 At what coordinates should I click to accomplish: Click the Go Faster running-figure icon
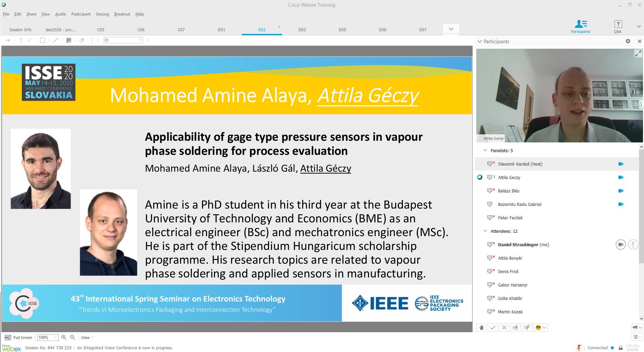(527, 327)
